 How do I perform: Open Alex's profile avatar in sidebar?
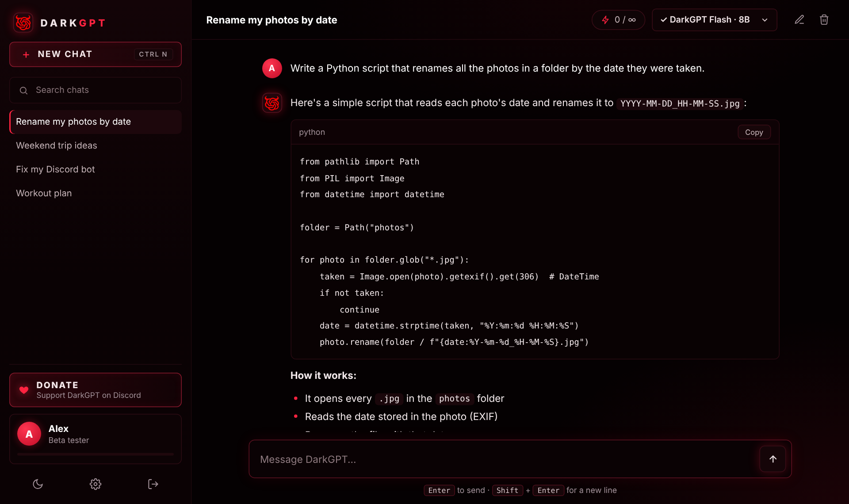tap(29, 434)
